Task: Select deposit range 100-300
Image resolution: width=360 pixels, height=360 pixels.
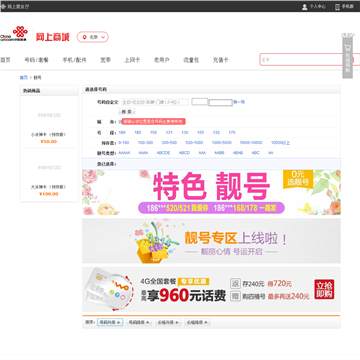Action: tap(145, 143)
